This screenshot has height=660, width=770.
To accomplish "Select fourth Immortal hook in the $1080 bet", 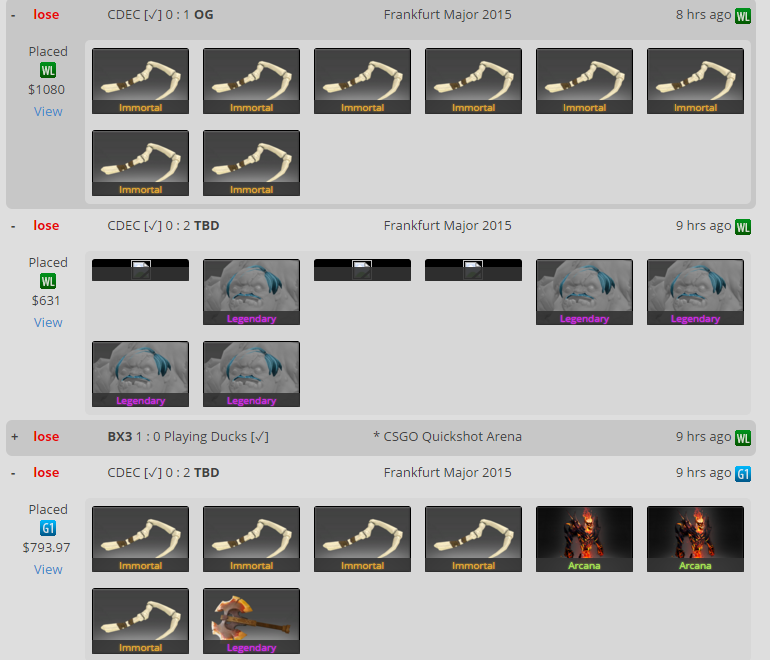I will click(473, 81).
